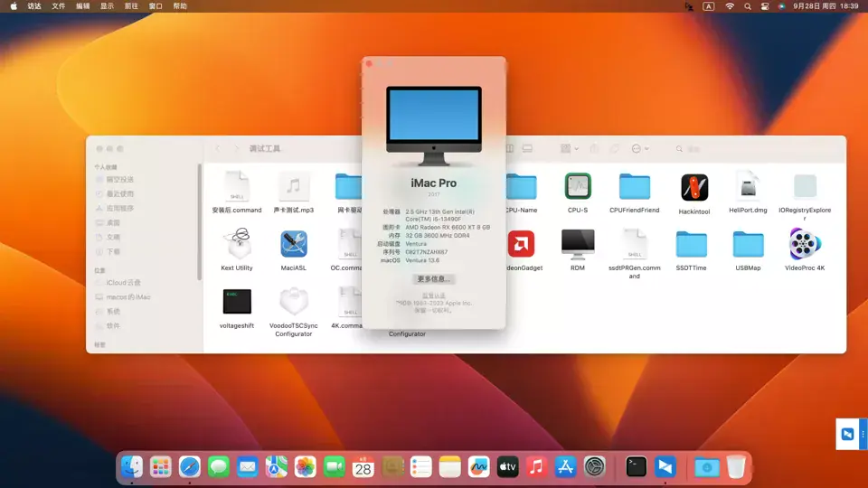Select macos 的 iMac in sidebar
Viewport: 868px width, 488px height.
pos(127,296)
